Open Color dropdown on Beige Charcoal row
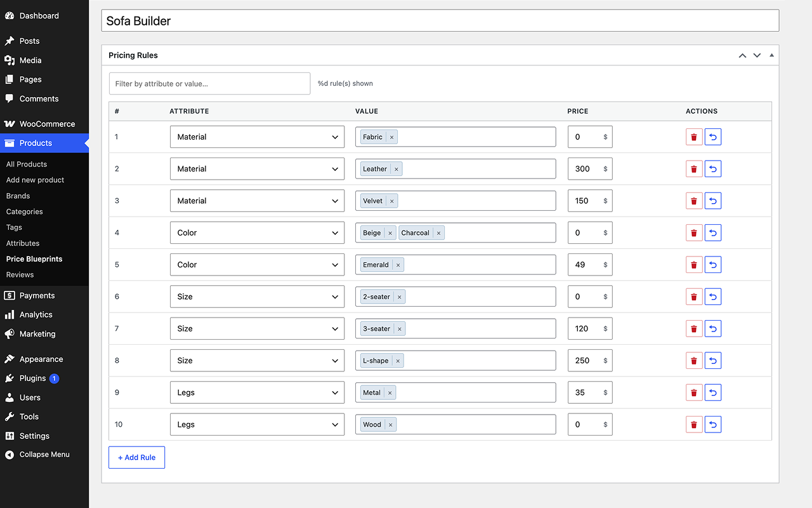Screen dimensions: 812x508 tap(257, 233)
